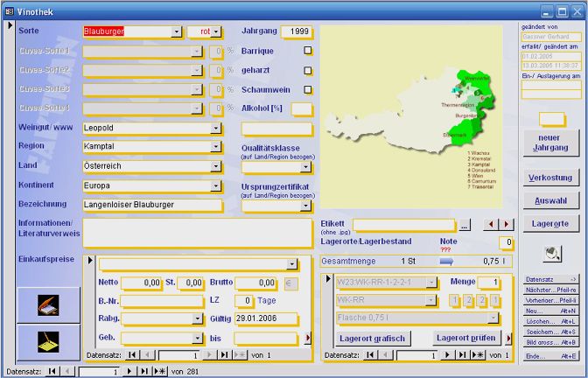
Task: Click the Löschen Alt+L menu button
Action: click(551, 321)
